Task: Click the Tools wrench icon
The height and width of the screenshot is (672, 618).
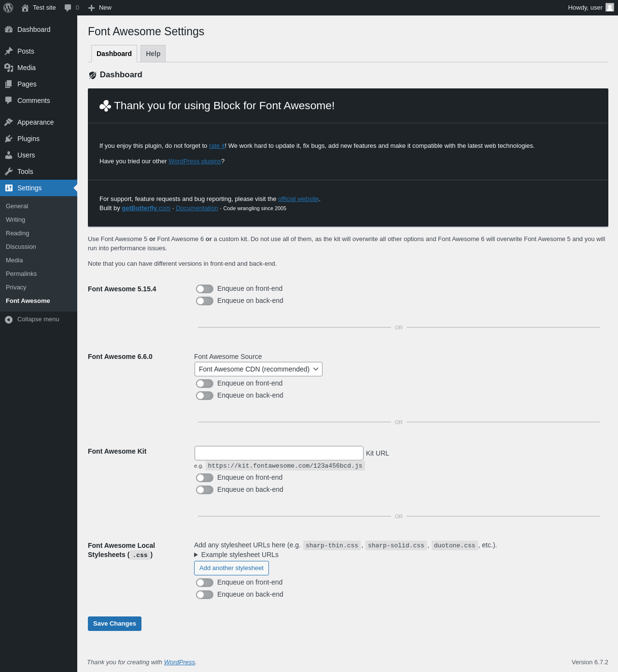Action: (9, 172)
